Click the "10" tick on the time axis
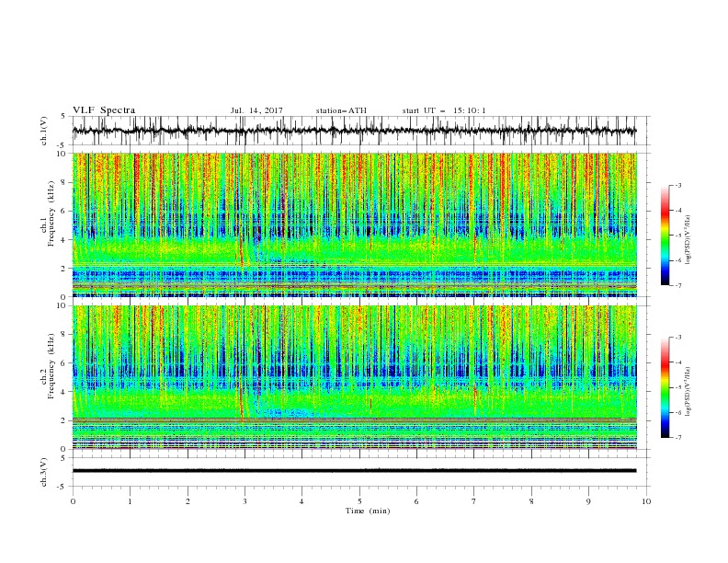The width and height of the screenshot is (728, 563). [646, 501]
